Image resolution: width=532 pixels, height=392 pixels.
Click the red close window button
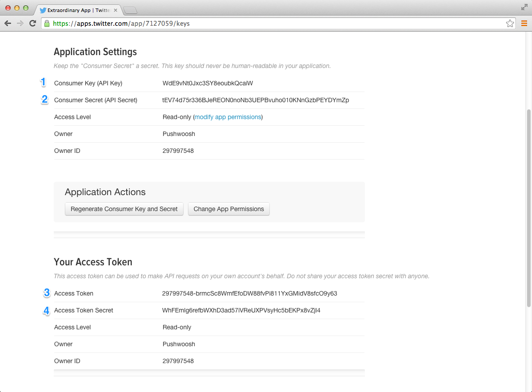[x=8, y=8]
